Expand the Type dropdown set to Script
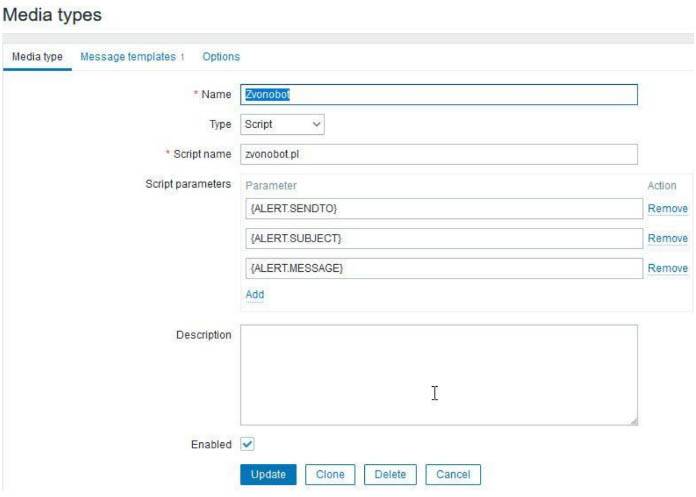This screenshot has width=696, height=497. [283, 125]
